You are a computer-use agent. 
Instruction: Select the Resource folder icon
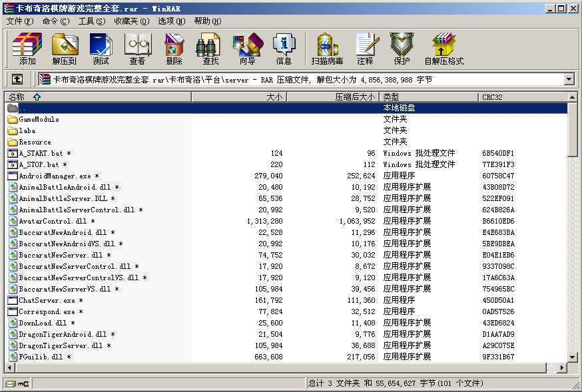tap(13, 142)
